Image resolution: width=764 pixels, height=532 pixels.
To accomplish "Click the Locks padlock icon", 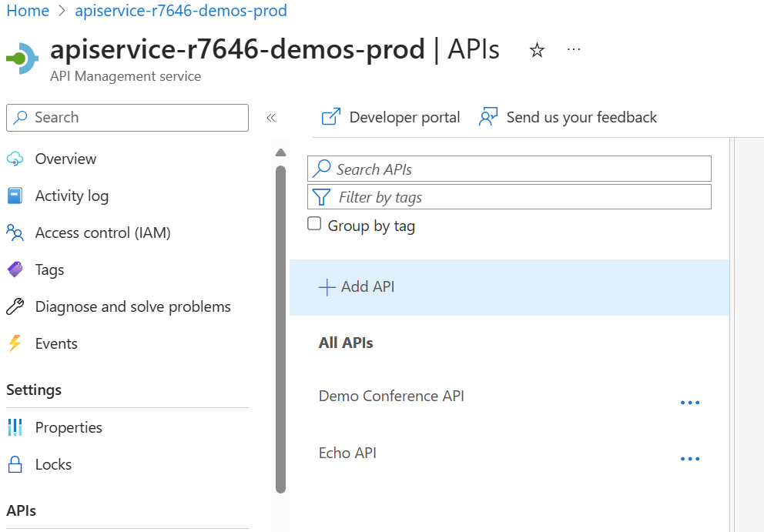I will tap(15, 464).
